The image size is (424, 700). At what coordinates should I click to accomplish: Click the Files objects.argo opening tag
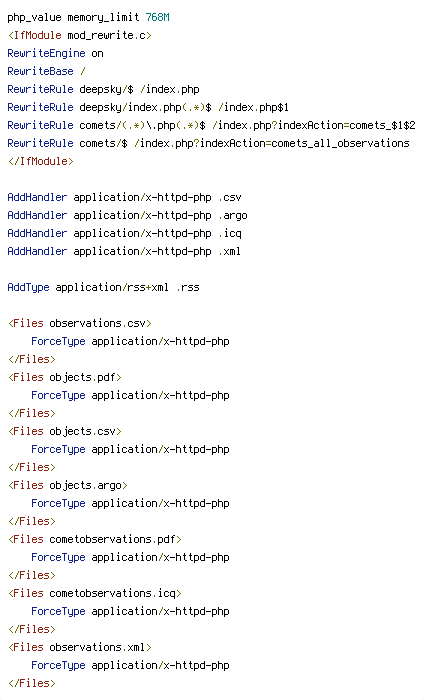pos(68,485)
